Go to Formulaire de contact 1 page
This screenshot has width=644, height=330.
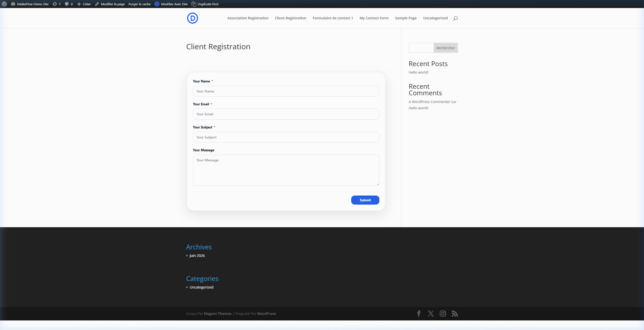pos(333,18)
